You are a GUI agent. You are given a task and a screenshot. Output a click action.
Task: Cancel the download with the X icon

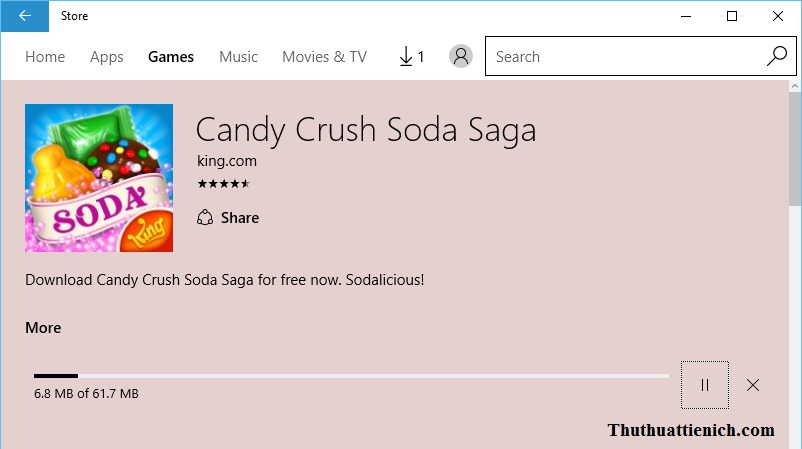[753, 385]
